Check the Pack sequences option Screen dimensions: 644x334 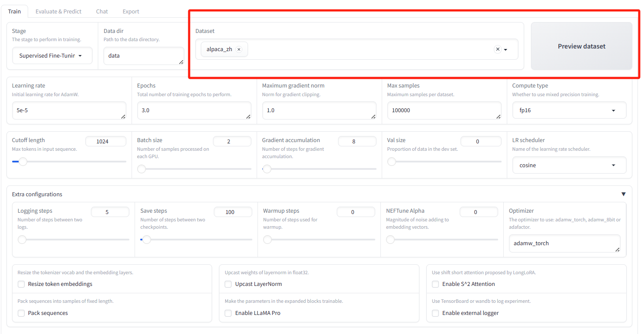21,313
